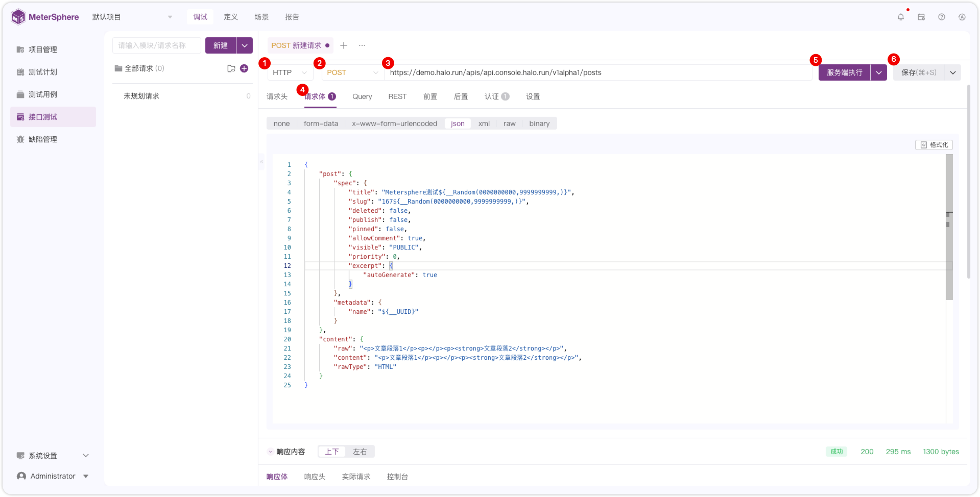Switch response layout to 左右
This screenshot has width=980, height=497.
tap(360, 452)
